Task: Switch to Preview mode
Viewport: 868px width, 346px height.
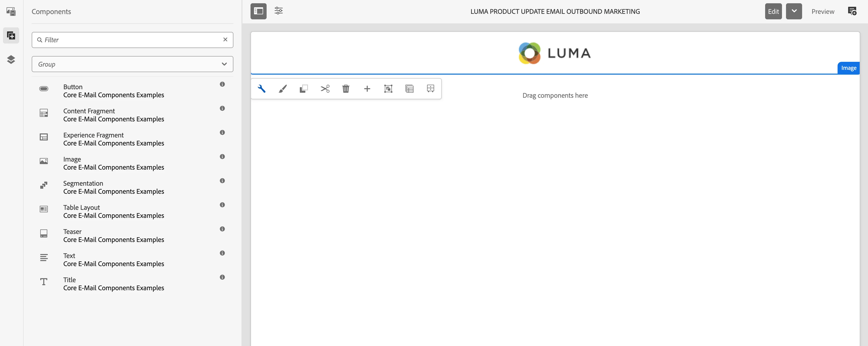Action: tap(822, 12)
